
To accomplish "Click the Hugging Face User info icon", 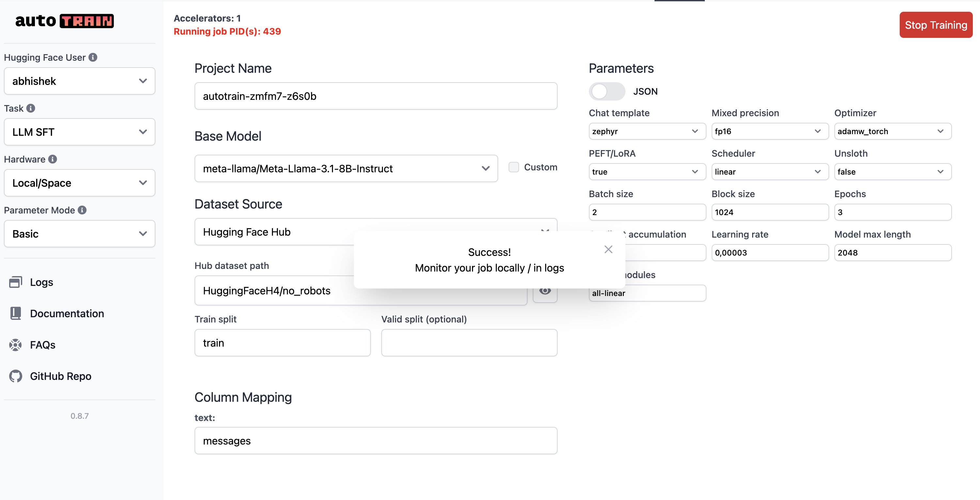I will click(93, 57).
